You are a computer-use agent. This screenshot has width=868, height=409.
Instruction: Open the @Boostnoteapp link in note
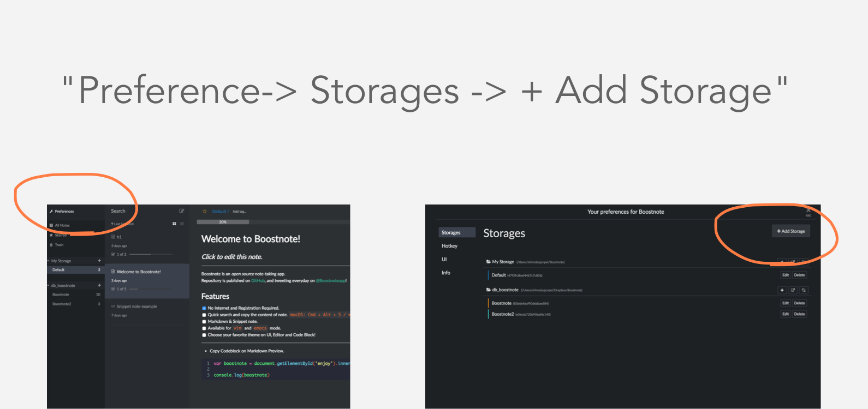[x=331, y=281]
